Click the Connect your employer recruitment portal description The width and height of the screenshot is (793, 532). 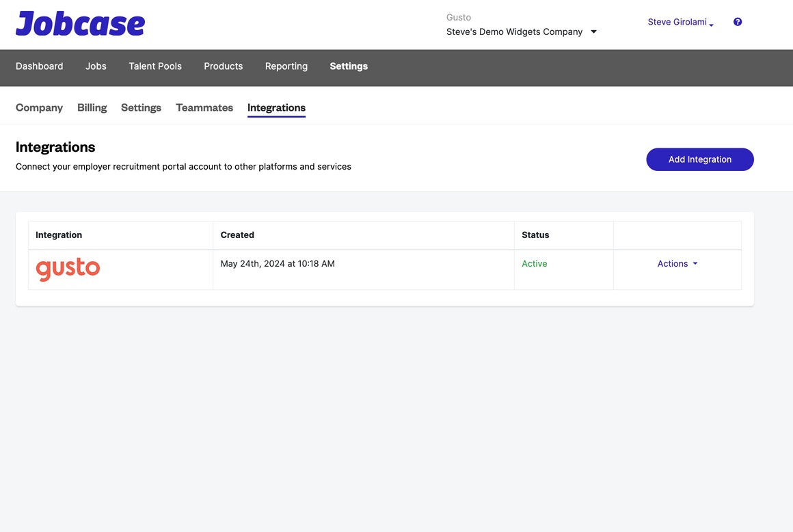click(183, 166)
